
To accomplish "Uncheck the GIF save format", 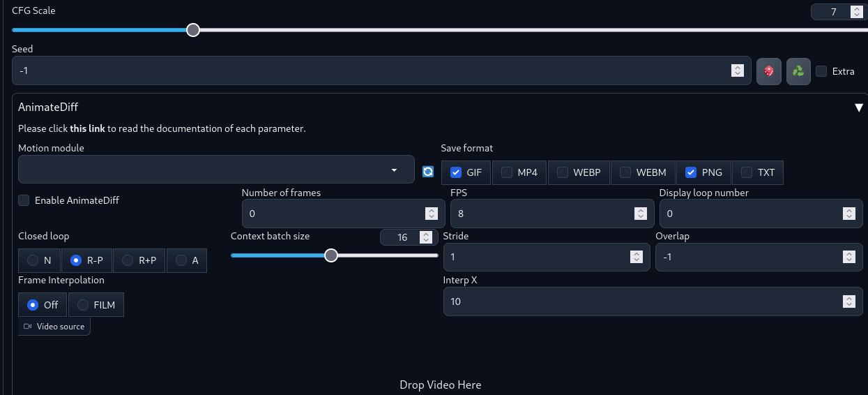I will coord(456,172).
